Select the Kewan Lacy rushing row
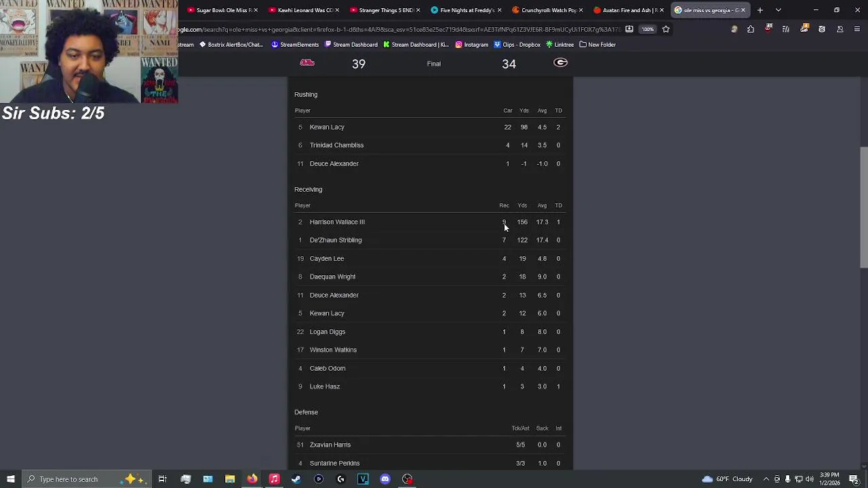 click(x=430, y=127)
